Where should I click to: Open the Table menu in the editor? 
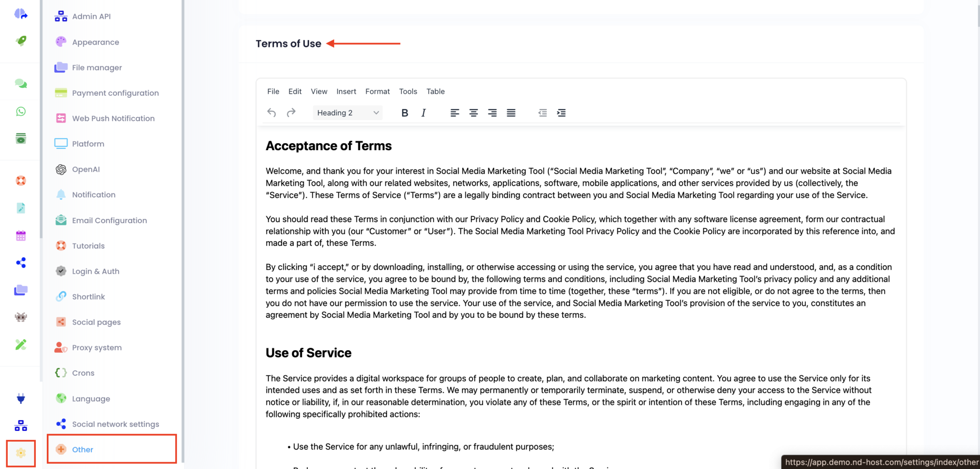click(x=435, y=91)
